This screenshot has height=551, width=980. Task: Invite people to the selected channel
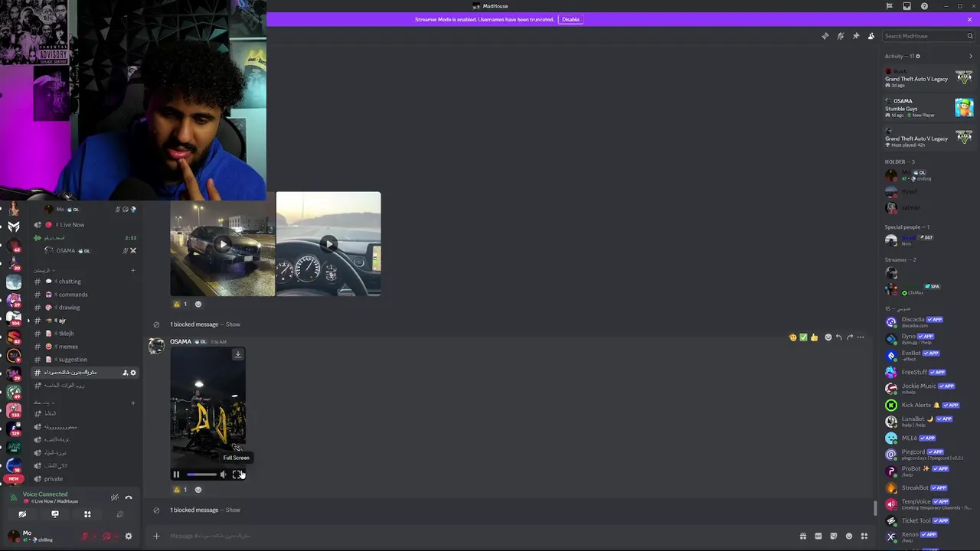click(125, 373)
